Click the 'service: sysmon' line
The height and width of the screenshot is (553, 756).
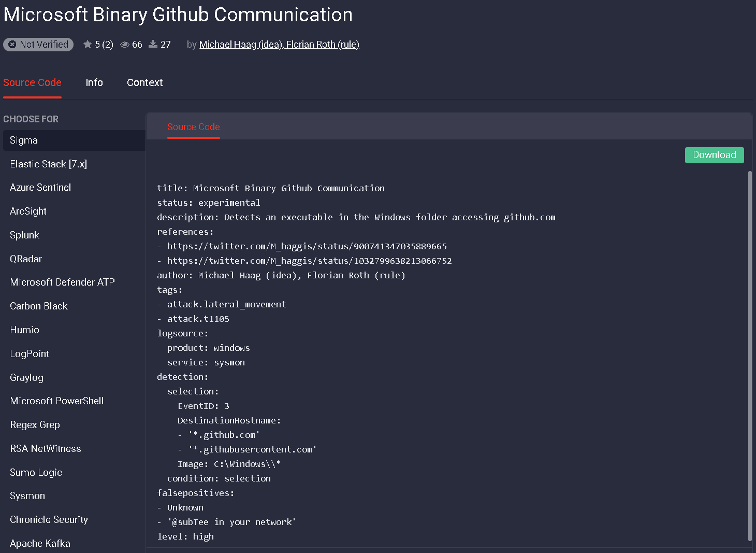pyautogui.click(x=206, y=362)
